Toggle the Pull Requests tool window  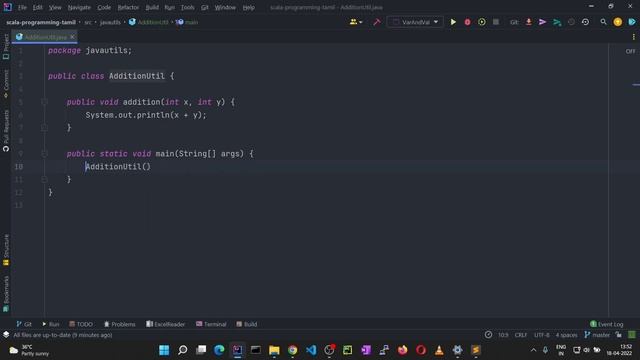6,131
